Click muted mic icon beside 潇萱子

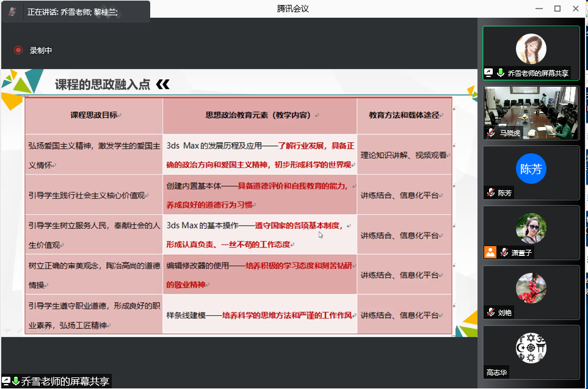coord(505,252)
